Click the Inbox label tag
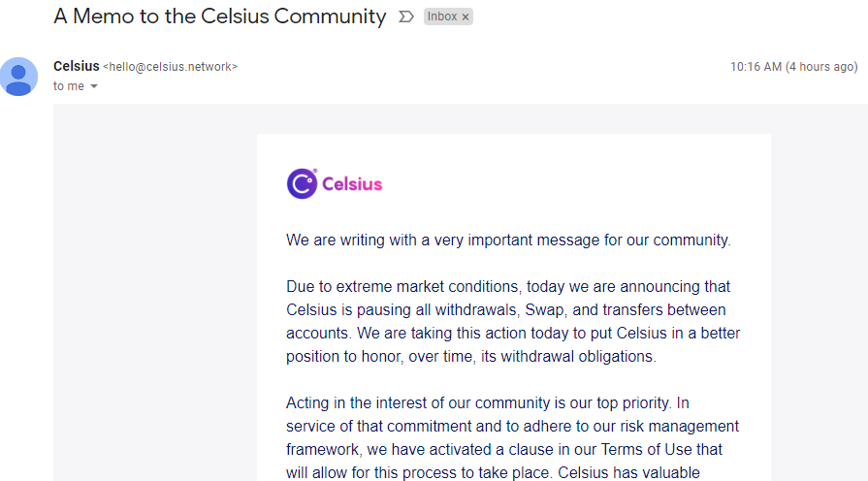 pos(442,17)
